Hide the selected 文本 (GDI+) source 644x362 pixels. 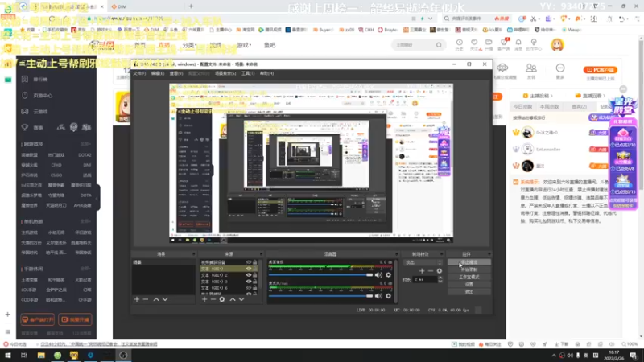pos(249,269)
